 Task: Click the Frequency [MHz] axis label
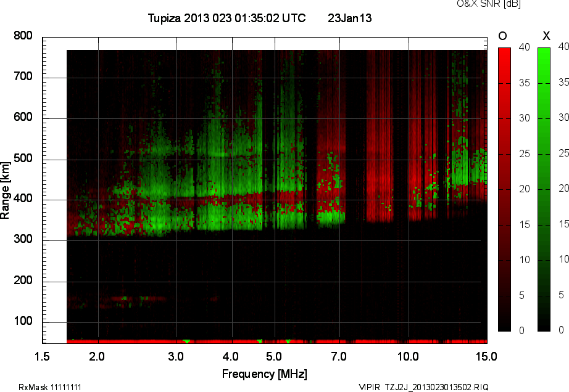tap(264, 374)
